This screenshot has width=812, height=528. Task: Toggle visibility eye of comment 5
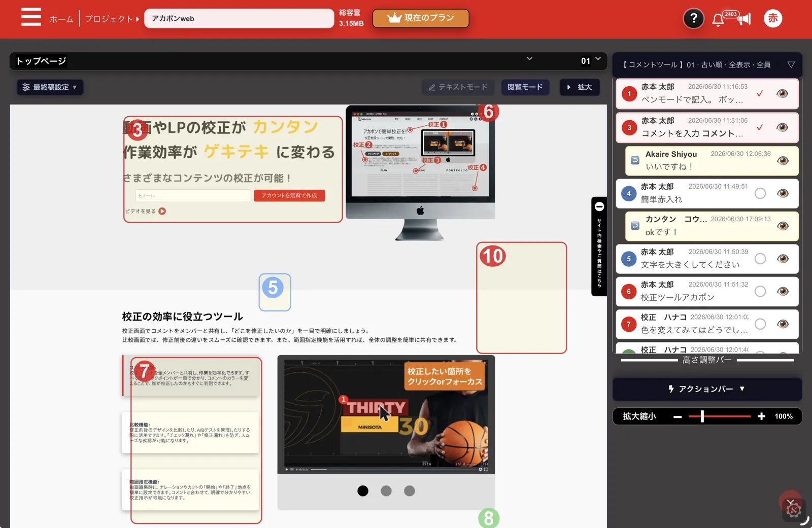(783, 259)
